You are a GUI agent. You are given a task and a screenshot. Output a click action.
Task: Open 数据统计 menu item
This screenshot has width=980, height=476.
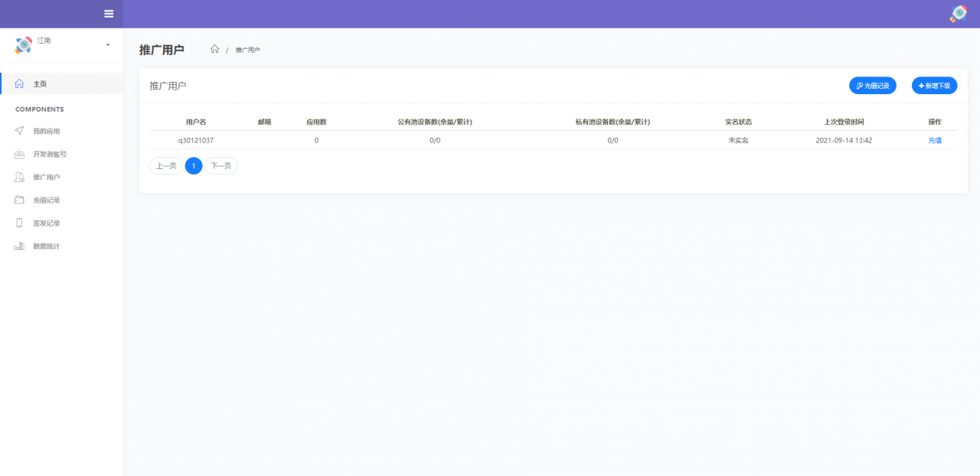click(46, 246)
